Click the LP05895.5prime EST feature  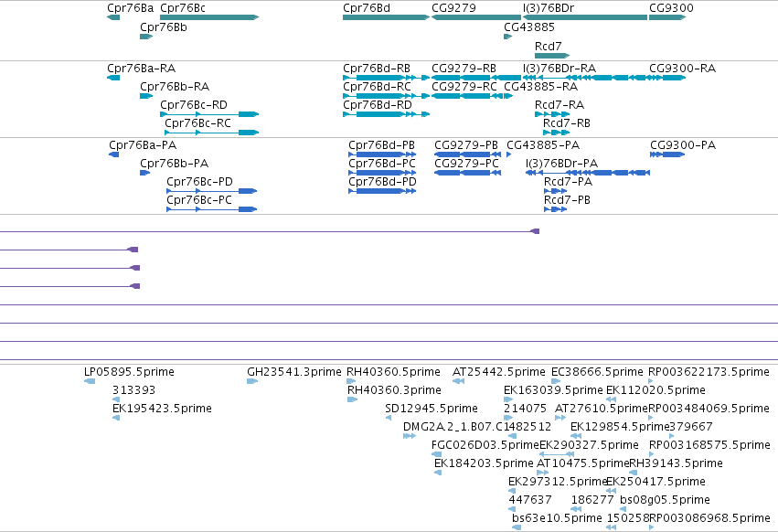[90, 381]
